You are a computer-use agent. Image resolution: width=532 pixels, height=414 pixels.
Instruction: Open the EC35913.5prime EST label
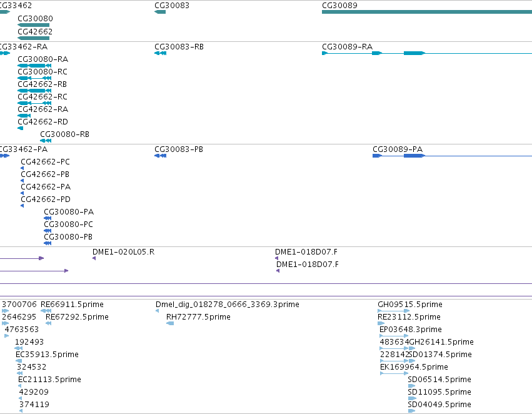[x=47, y=355]
